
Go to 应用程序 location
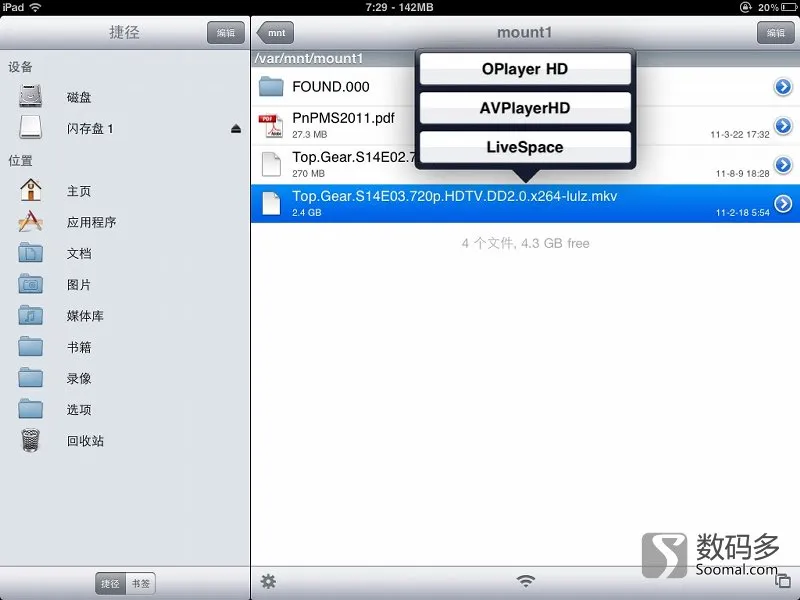click(x=91, y=222)
